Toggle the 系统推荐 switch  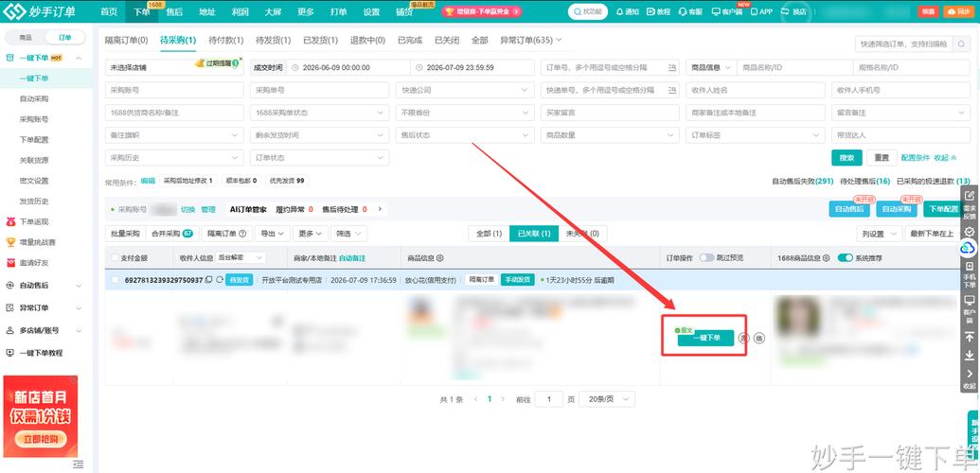click(x=845, y=258)
